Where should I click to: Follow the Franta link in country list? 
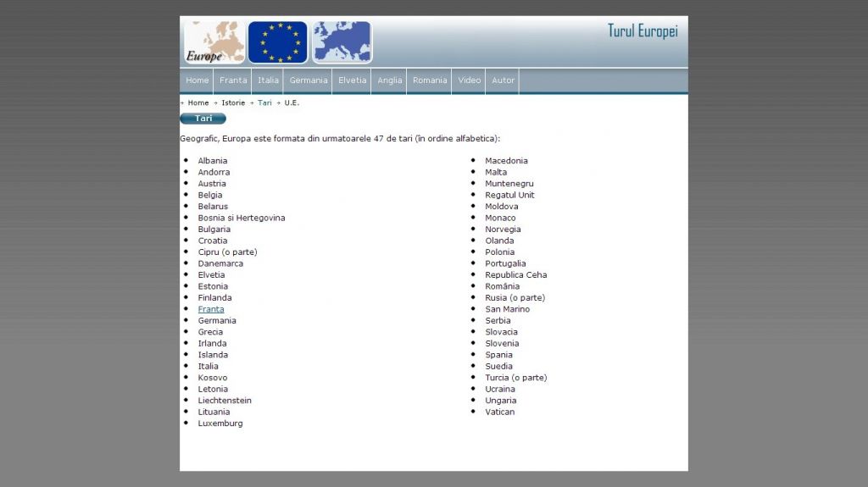pyautogui.click(x=211, y=309)
